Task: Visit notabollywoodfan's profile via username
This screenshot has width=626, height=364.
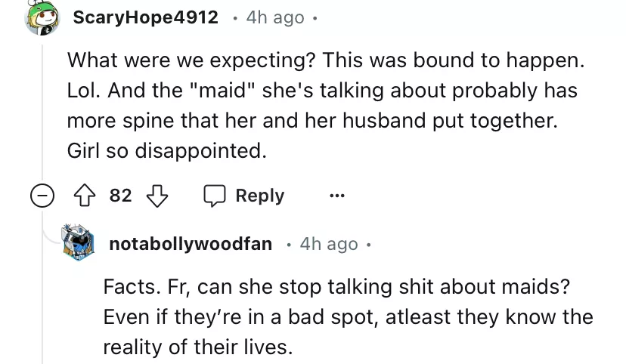Action: pyautogui.click(x=191, y=244)
